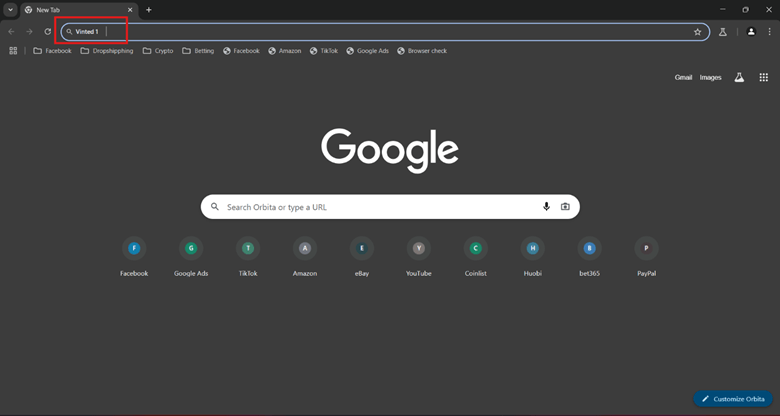Search by image with the camera icon
The height and width of the screenshot is (416, 780).
point(565,207)
